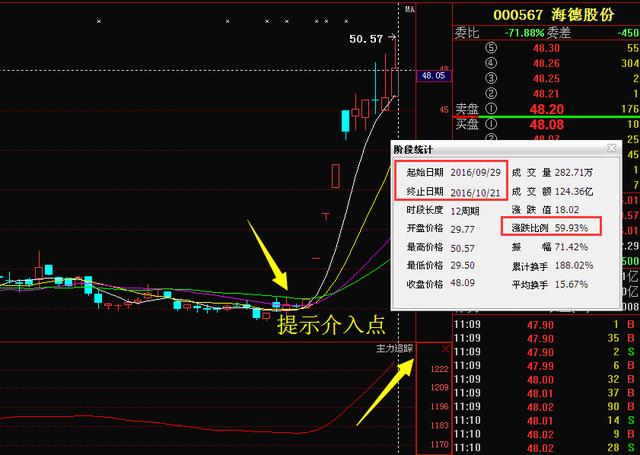Image resolution: width=640 pixels, height=455 pixels.
Task: Click the best ask price 48.20
Action: coord(547,109)
